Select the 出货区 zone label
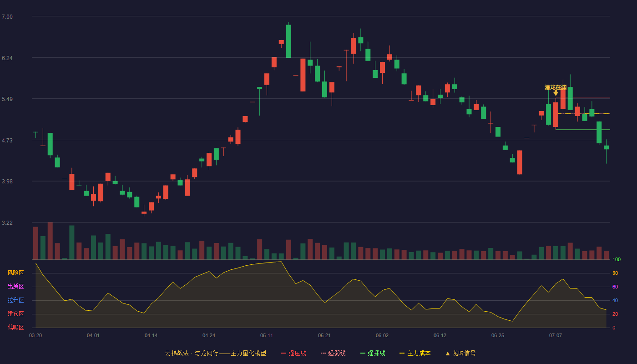This screenshot has width=637, height=364. click(x=15, y=287)
